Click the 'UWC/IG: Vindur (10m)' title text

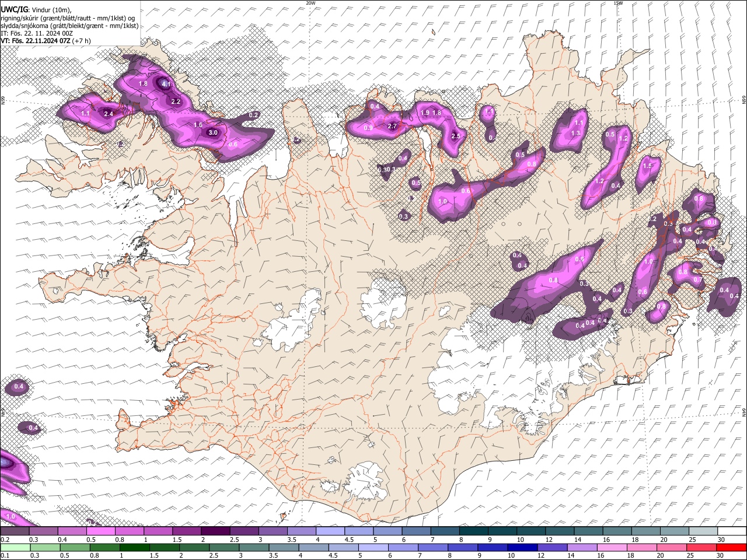pos(36,9)
